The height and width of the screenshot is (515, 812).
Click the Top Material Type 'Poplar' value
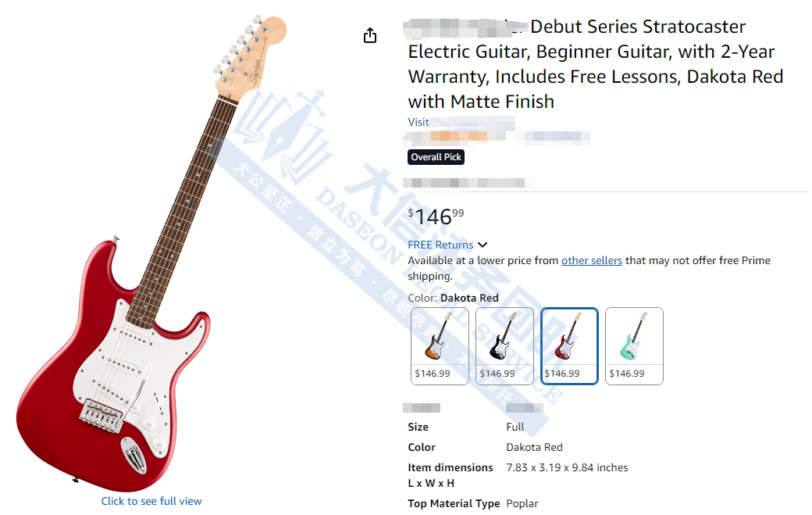(522, 503)
